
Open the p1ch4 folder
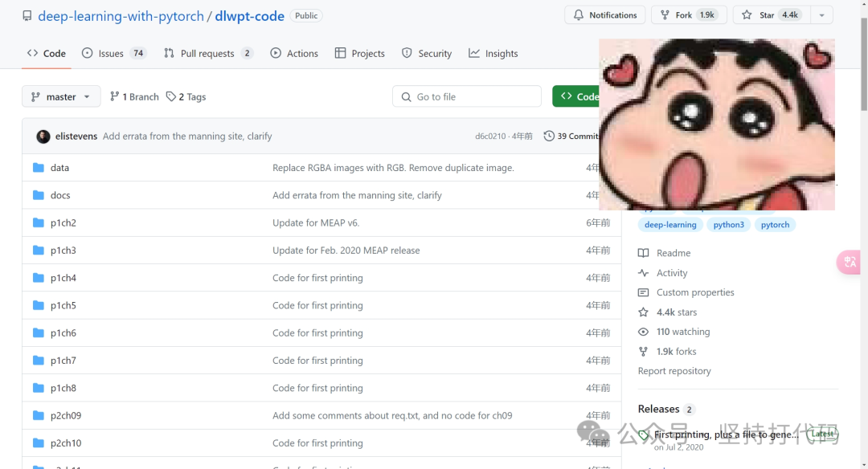coord(63,278)
